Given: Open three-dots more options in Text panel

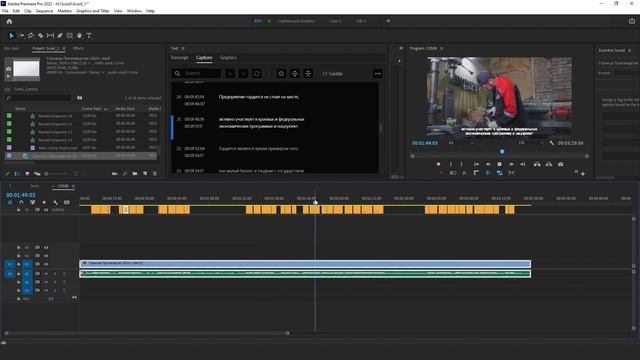Looking at the screenshot, I should (x=378, y=73).
